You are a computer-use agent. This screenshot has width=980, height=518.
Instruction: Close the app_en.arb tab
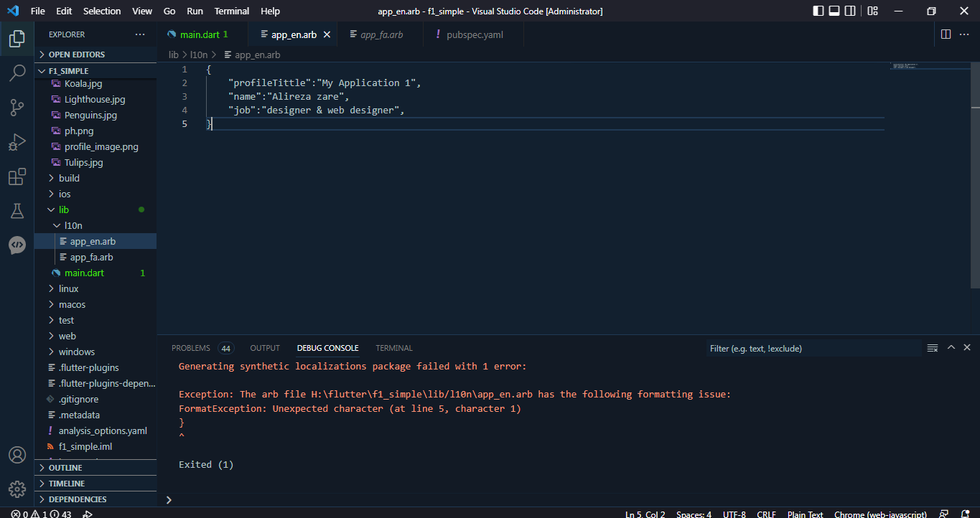pyautogui.click(x=327, y=34)
